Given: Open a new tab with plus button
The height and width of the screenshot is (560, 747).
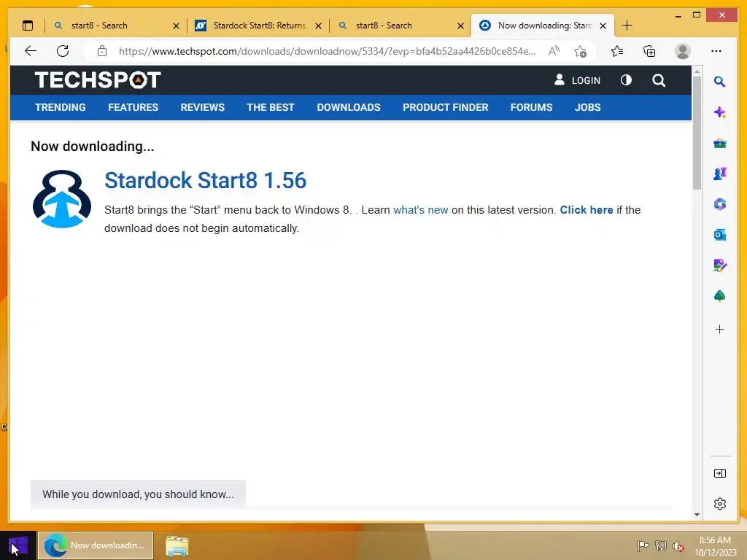Looking at the screenshot, I should 627,26.
